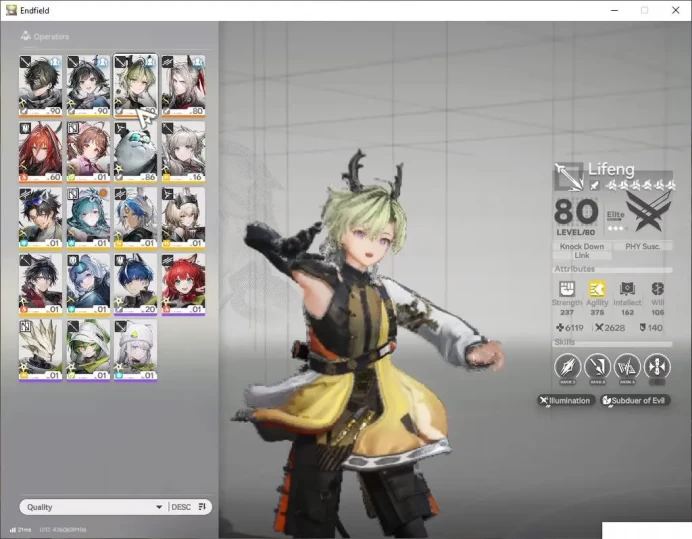Select the green-haired operator in white hood
Viewport: 692px width, 539px height.
click(x=88, y=351)
